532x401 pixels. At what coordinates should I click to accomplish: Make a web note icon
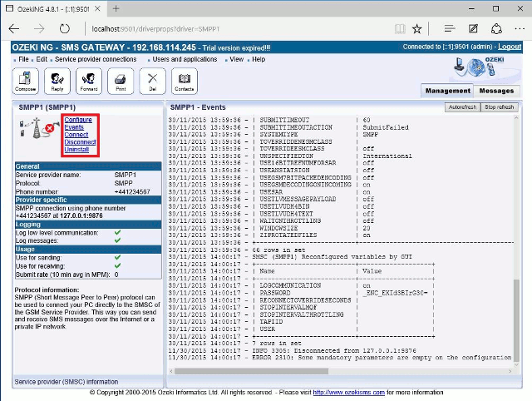(x=473, y=29)
